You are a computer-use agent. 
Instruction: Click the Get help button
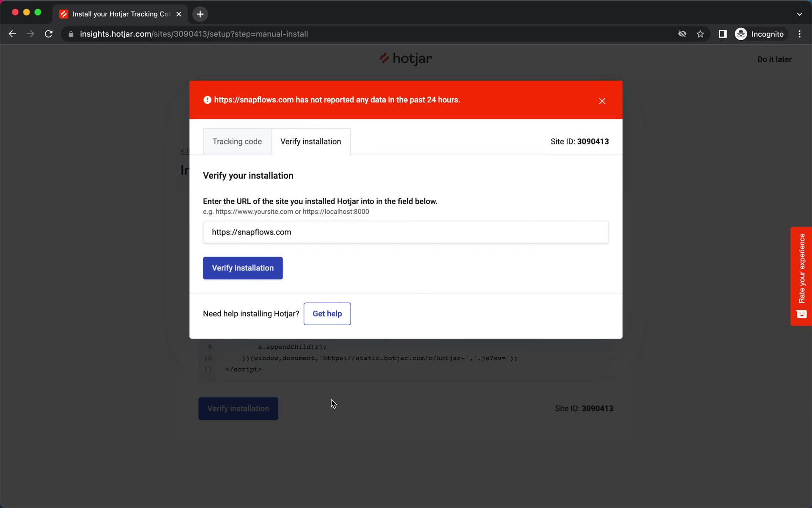point(327,313)
